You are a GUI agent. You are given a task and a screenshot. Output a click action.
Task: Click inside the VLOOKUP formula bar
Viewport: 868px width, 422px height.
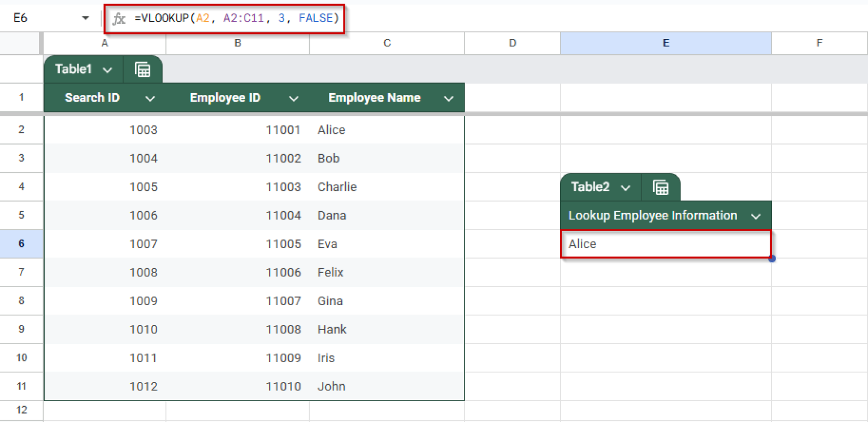point(237,18)
